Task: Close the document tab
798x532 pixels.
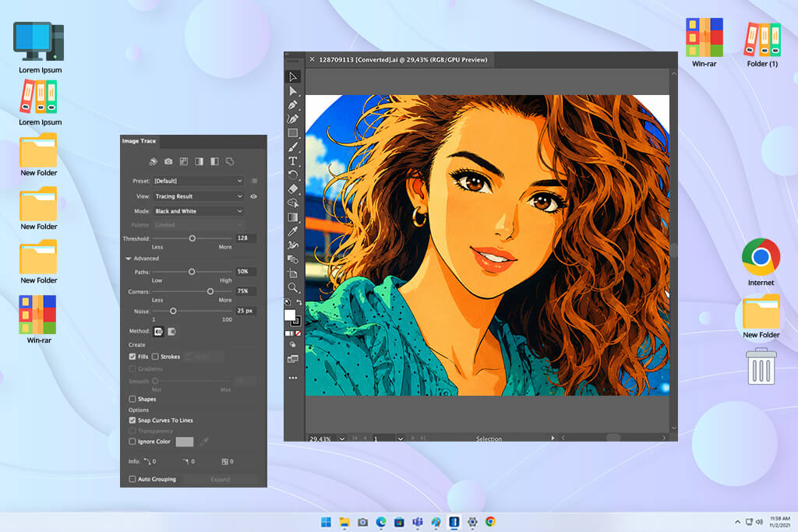Action: coord(312,59)
